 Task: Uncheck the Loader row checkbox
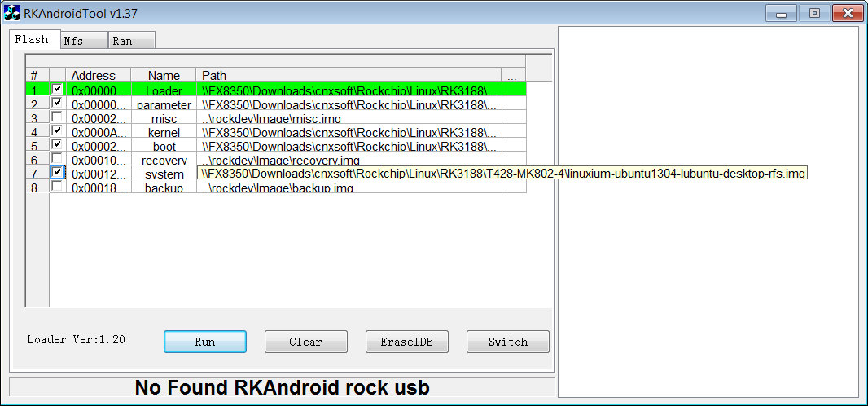pos(57,89)
